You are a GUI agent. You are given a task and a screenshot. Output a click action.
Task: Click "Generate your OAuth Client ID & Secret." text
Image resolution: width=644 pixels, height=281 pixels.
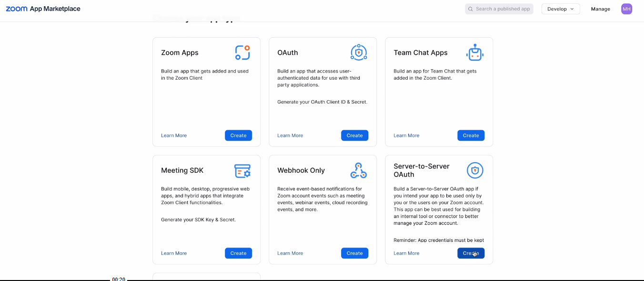pos(322,102)
